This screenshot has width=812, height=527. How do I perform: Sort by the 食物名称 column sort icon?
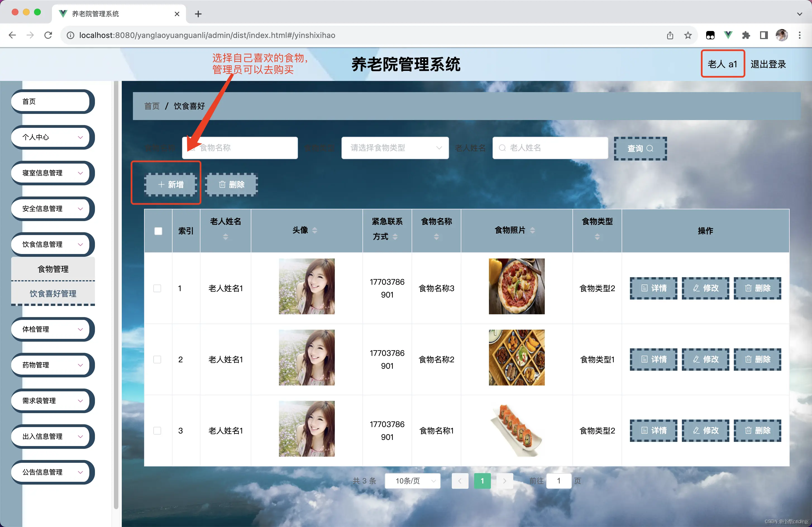pos(436,236)
